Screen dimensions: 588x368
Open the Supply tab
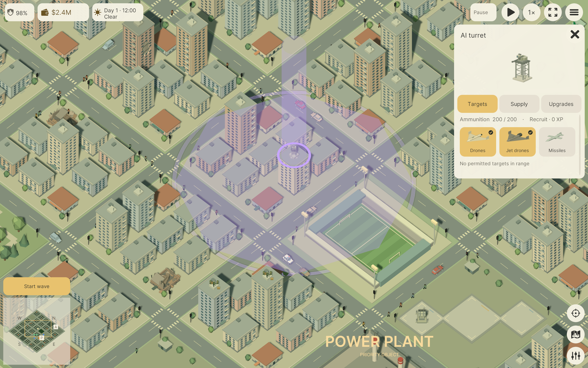[x=519, y=104]
